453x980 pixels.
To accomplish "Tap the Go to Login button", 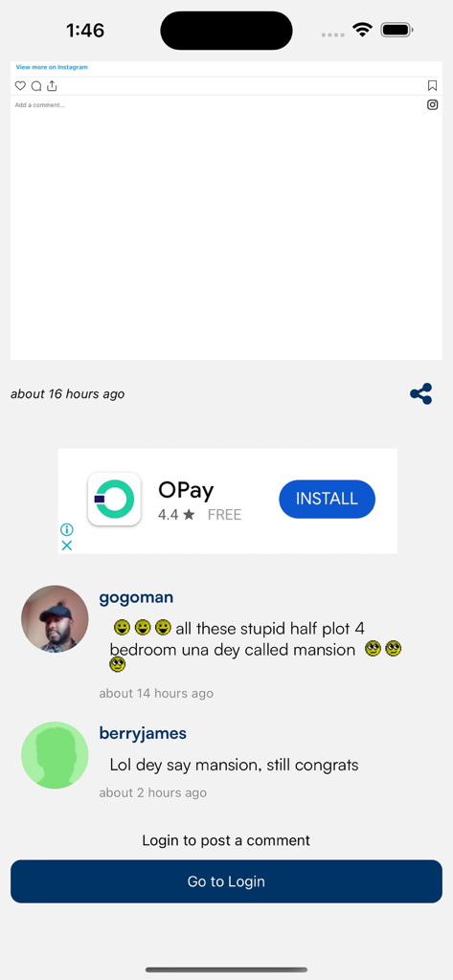I will click(x=226, y=881).
